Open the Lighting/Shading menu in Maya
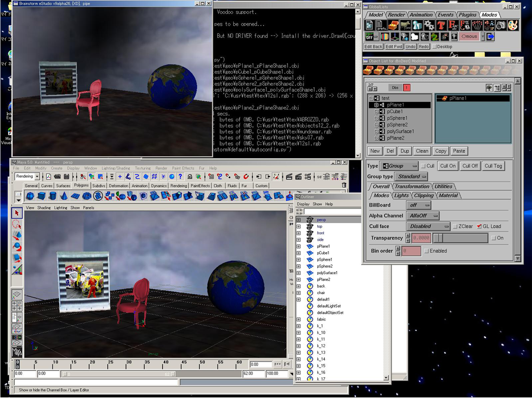The height and width of the screenshot is (398, 532). point(115,168)
